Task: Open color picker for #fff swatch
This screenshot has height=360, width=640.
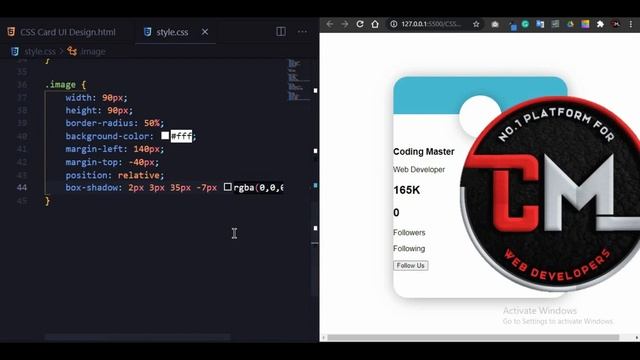Action: pyautogui.click(x=165, y=136)
